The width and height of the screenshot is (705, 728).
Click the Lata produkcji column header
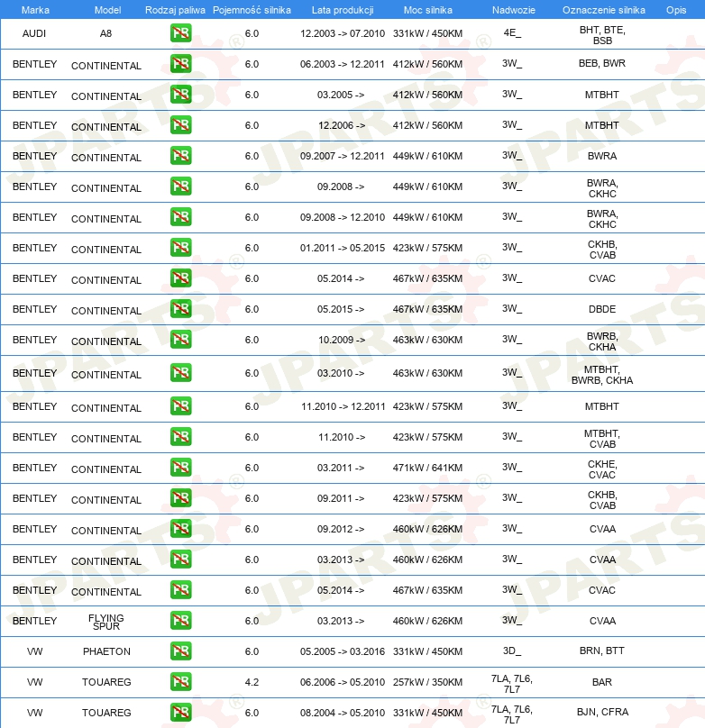343,10
